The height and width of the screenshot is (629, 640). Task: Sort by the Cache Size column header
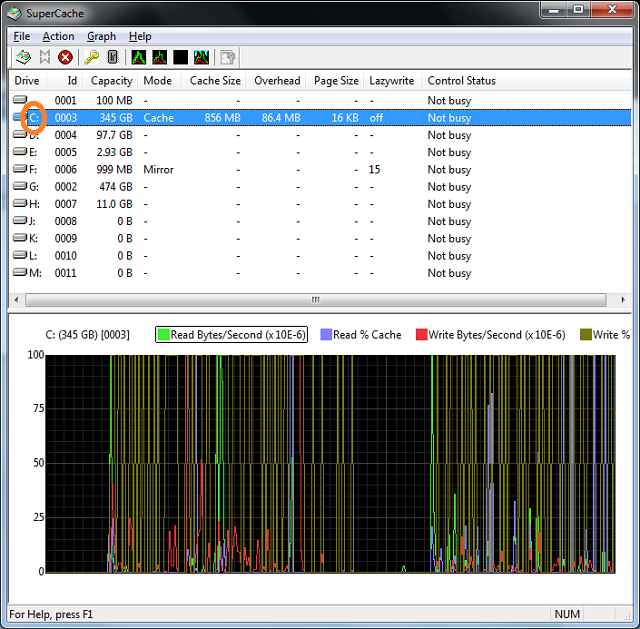[x=213, y=80]
